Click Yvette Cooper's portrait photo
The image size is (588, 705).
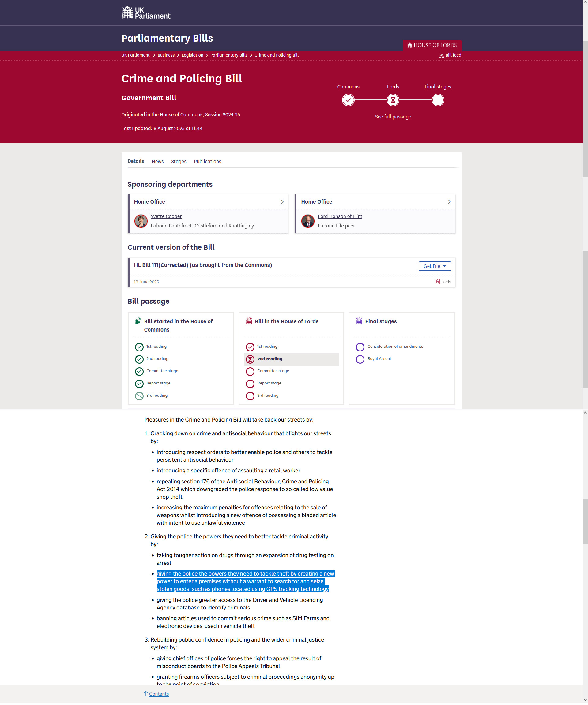point(141,221)
